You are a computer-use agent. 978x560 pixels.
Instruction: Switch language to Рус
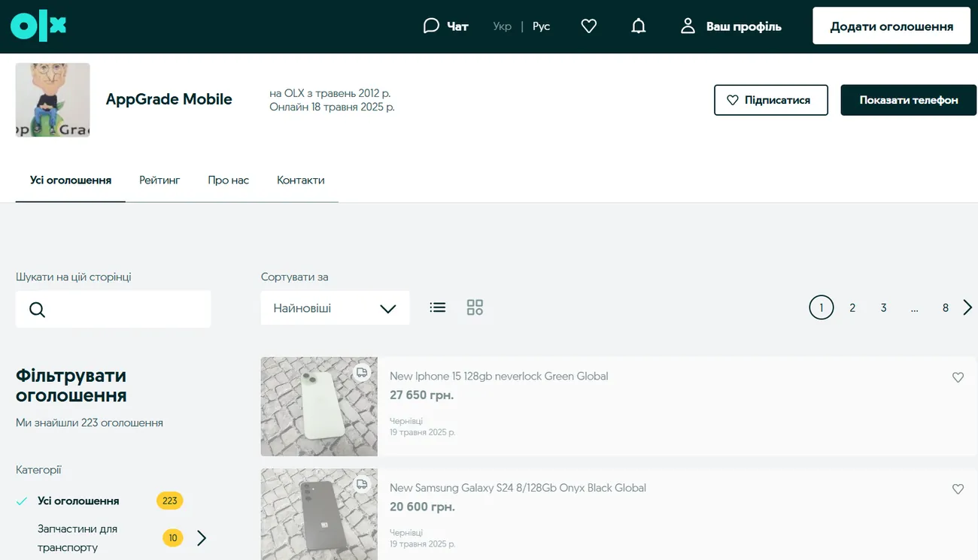pyautogui.click(x=541, y=26)
